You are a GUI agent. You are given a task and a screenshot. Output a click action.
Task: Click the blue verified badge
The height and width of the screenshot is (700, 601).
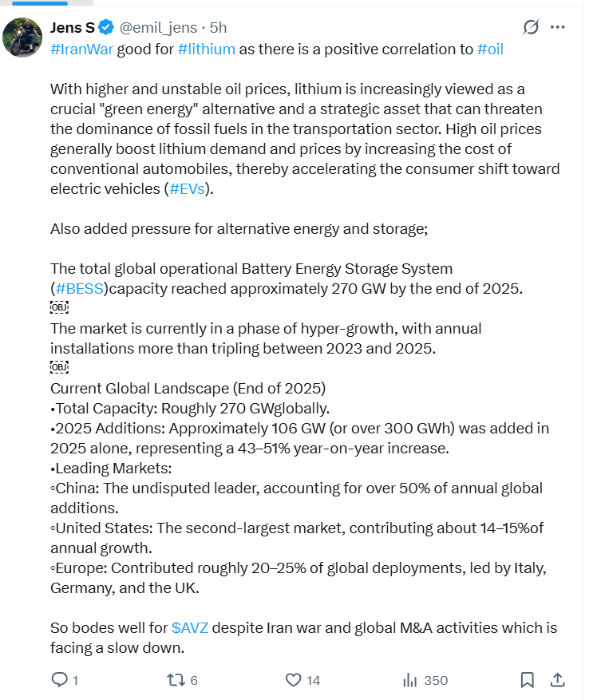point(106,29)
